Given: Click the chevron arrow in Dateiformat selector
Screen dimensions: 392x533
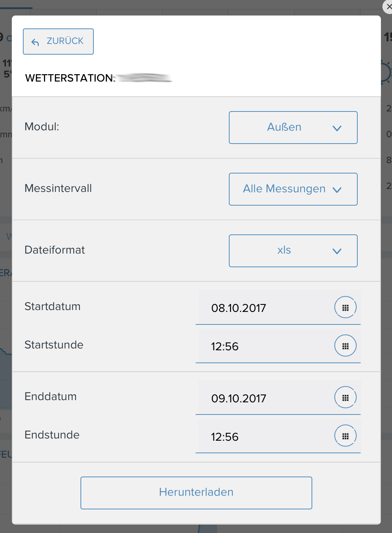Looking at the screenshot, I should click(337, 251).
